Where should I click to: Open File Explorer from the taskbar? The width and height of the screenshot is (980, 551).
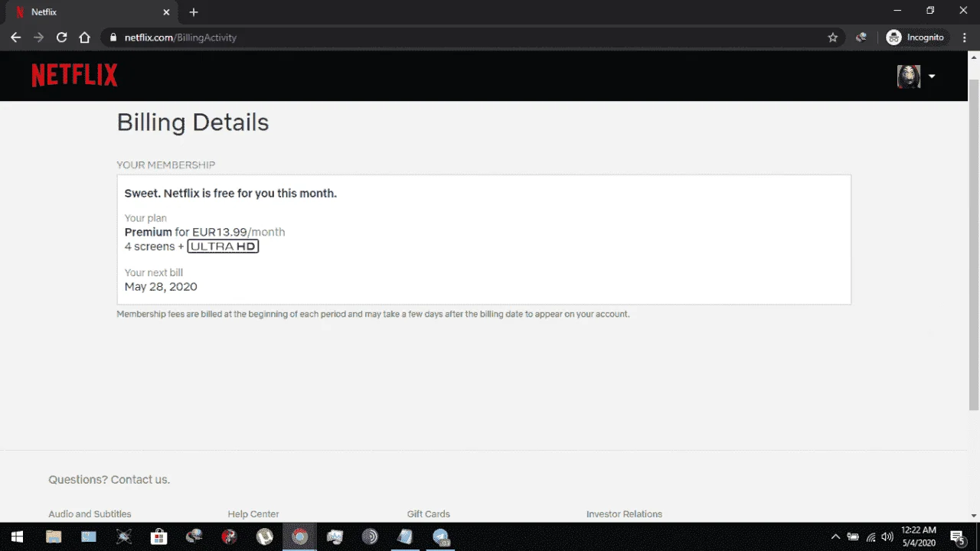54,536
